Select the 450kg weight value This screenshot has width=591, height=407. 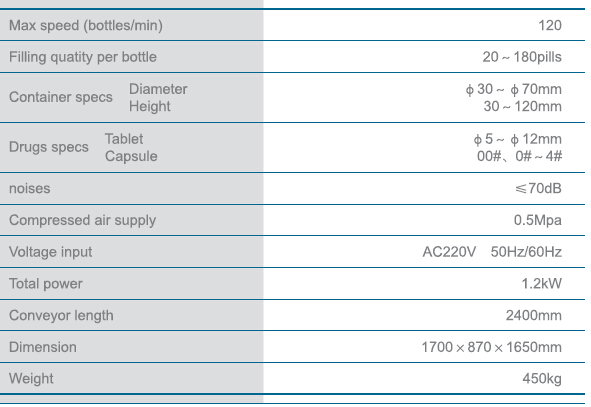click(542, 378)
